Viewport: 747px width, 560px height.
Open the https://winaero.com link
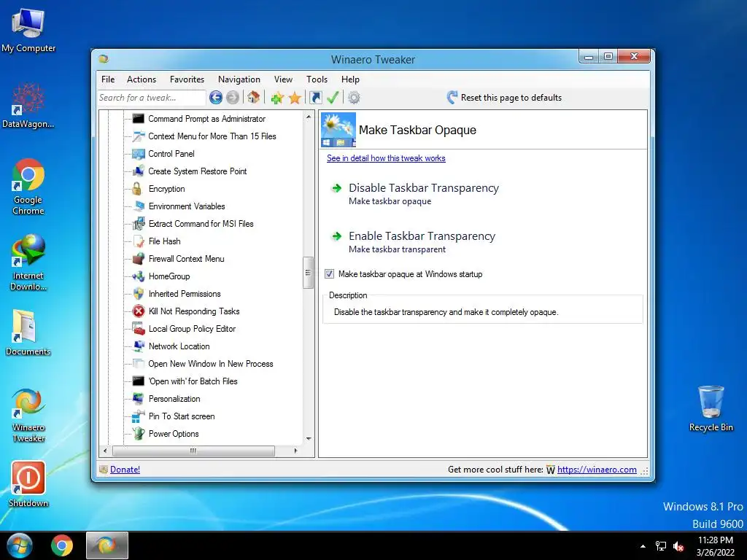597,470
